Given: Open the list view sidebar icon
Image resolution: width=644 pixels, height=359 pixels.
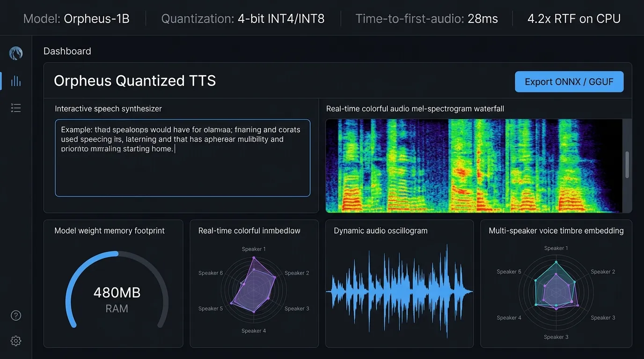Looking at the screenshot, I should 16,108.
